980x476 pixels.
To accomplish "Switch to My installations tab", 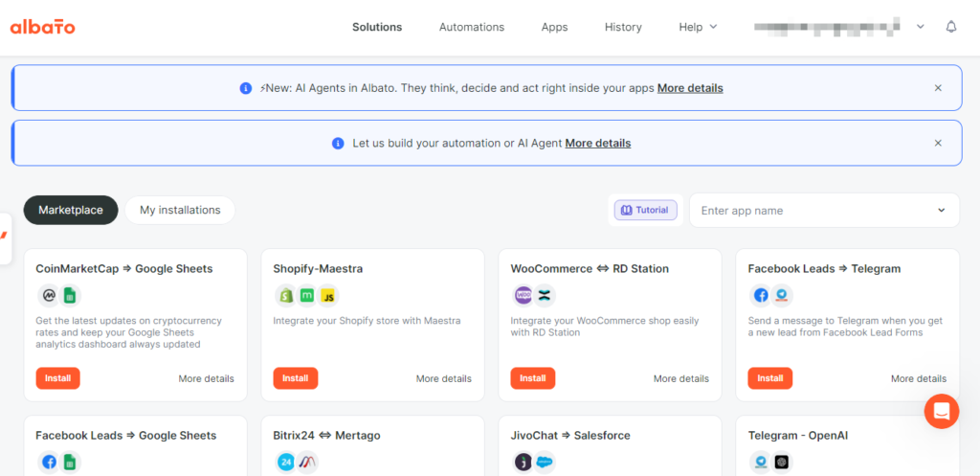I will point(180,210).
